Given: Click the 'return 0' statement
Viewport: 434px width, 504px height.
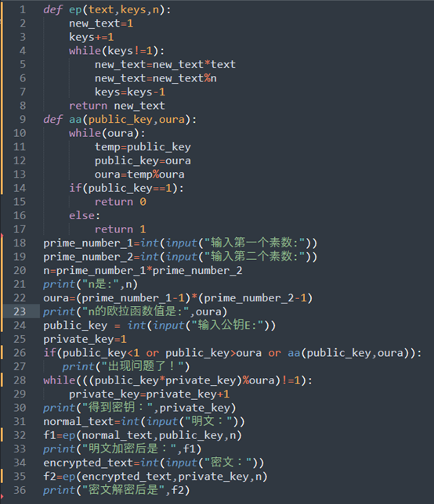Looking at the screenshot, I should coord(121,202).
